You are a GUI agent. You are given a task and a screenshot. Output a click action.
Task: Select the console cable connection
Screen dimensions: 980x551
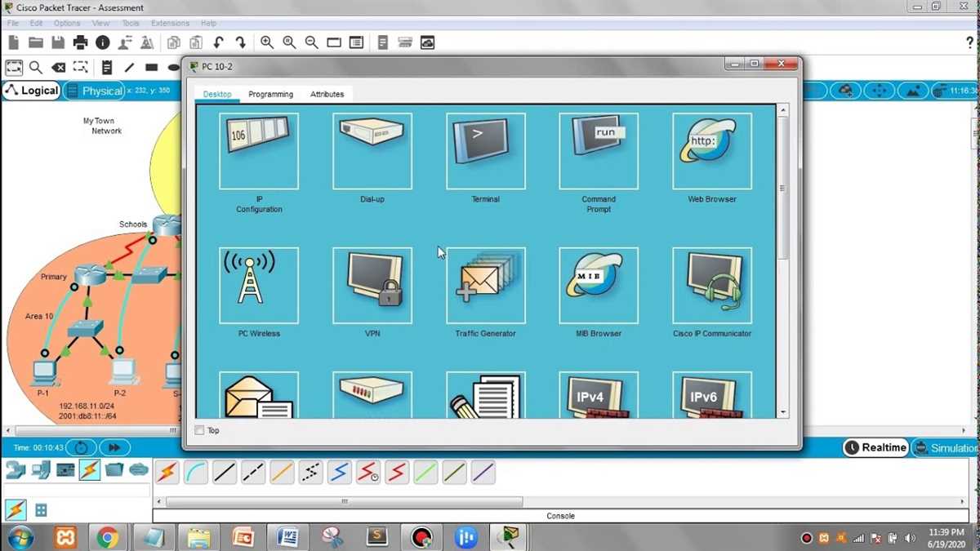click(x=196, y=472)
